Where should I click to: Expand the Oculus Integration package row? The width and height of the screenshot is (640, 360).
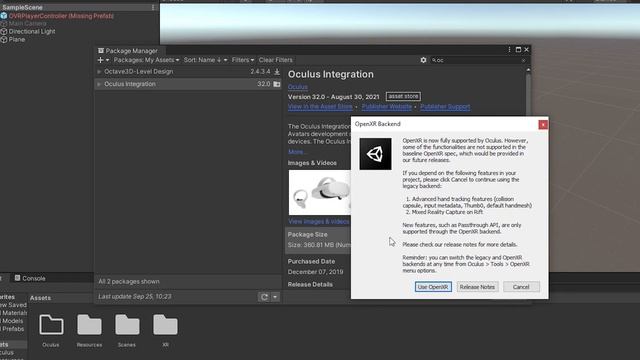pos(99,84)
